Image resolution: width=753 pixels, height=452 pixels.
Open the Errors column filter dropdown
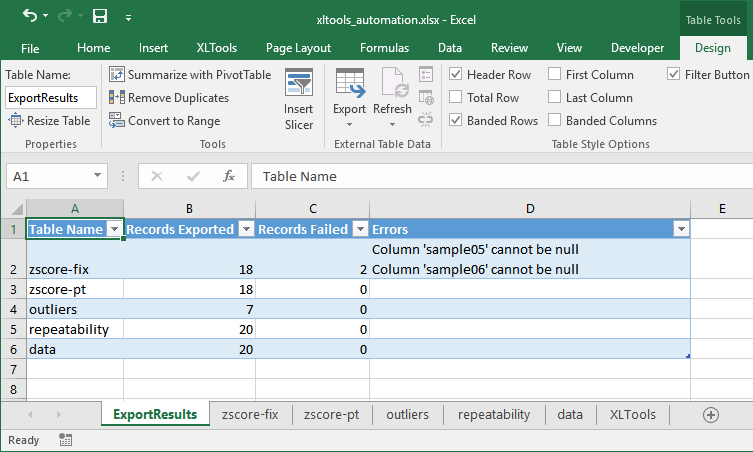[681, 230]
